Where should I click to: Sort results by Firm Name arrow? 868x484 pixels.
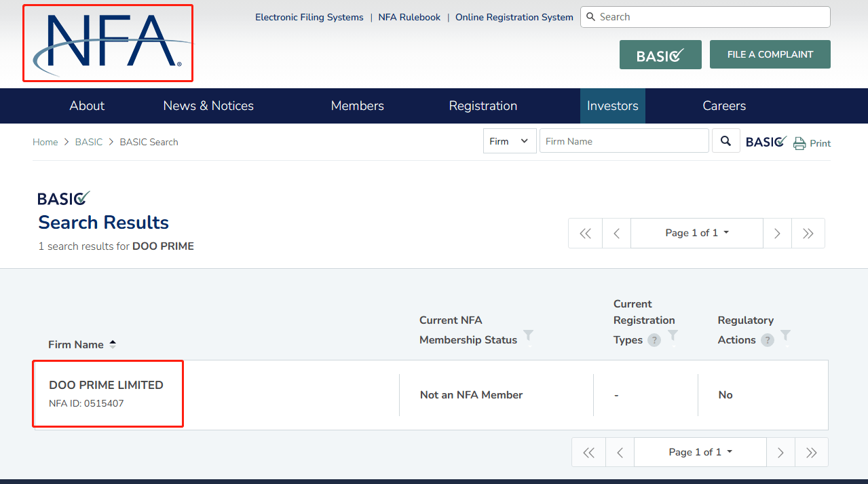coord(113,345)
